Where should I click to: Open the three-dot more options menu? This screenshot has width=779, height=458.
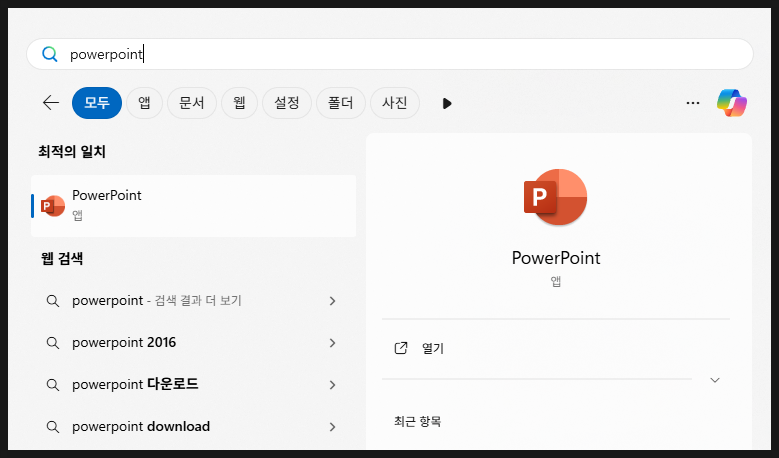pyautogui.click(x=693, y=103)
